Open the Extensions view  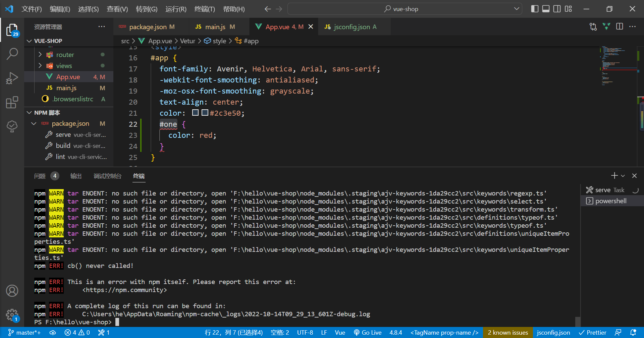point(12,102)
